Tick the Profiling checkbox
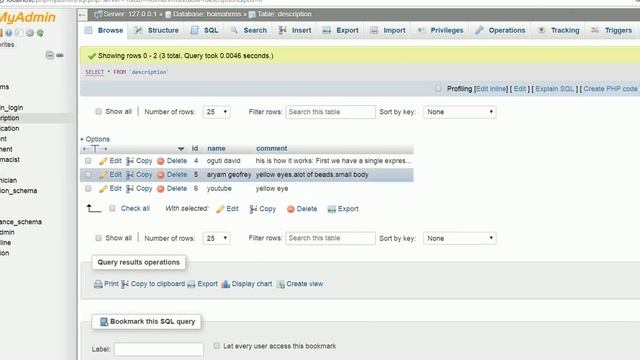 click(x=438, y=89)
